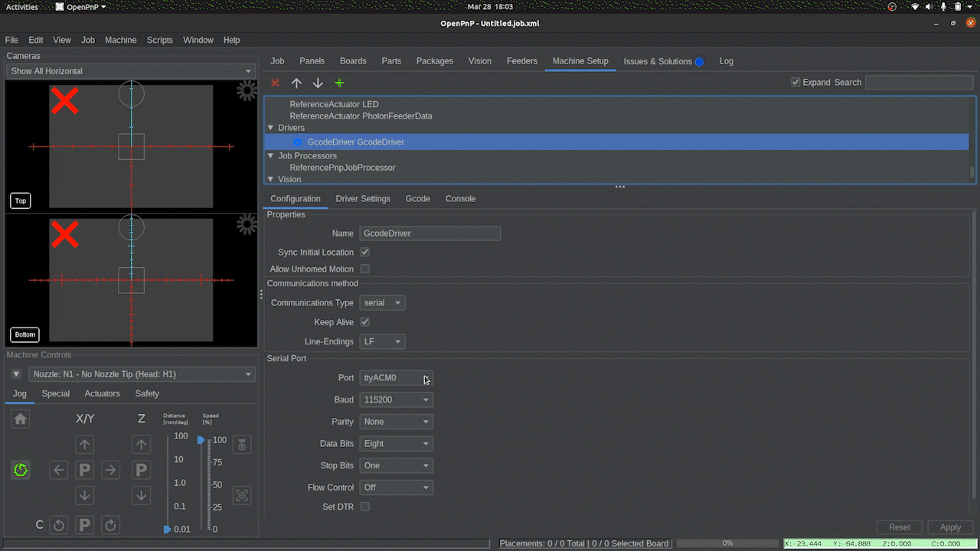Click the Bottom camera label button
This screenshot has width=980, height=551.
[x=24, y=334]
